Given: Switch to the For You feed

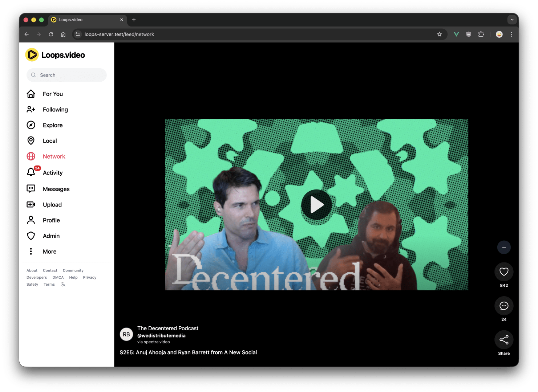Looking at the screenshot, I should pos(53,94).
